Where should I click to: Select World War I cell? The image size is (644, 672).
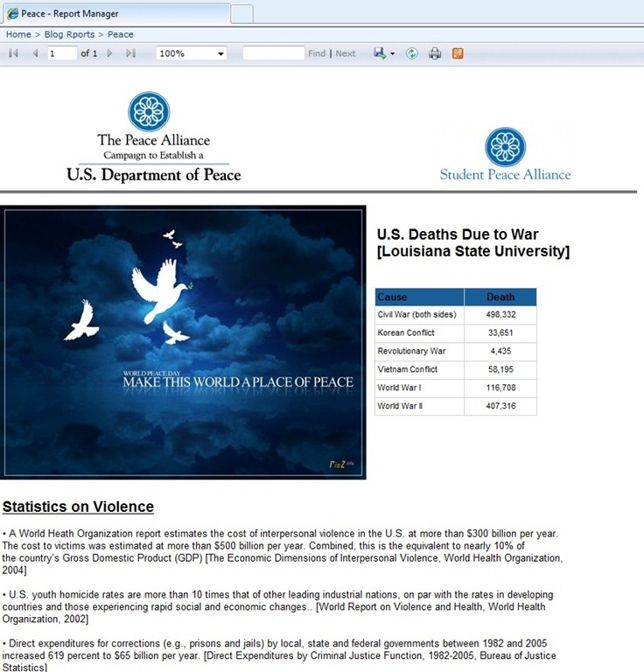(419, 388)
